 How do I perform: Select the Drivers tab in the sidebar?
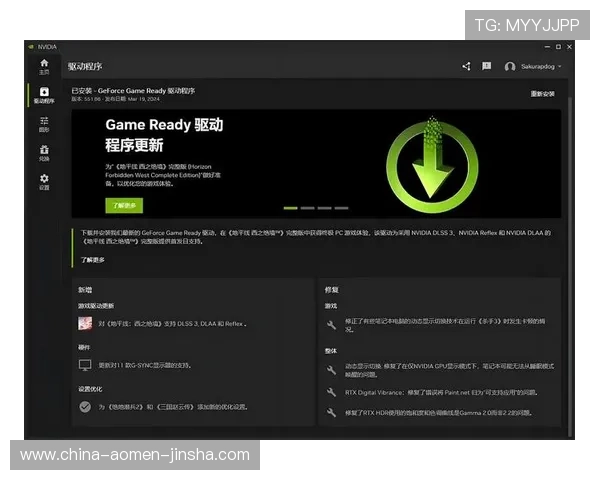[44, 95]
